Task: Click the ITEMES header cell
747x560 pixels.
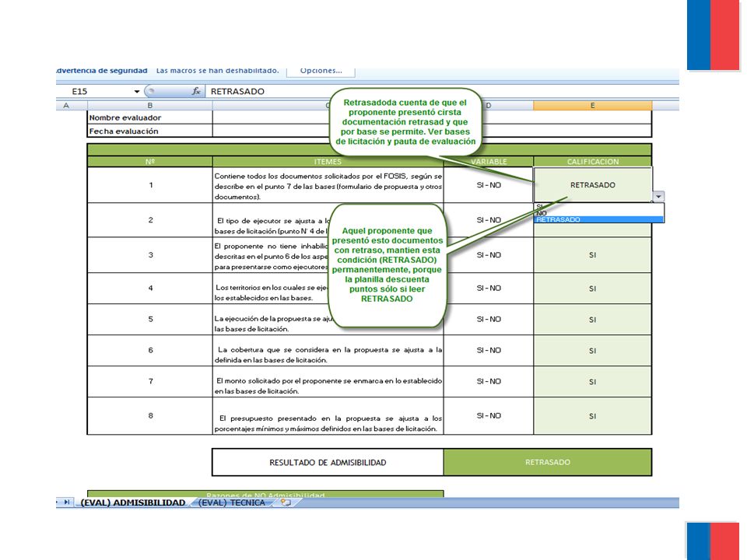Action: tap(328, 162)
